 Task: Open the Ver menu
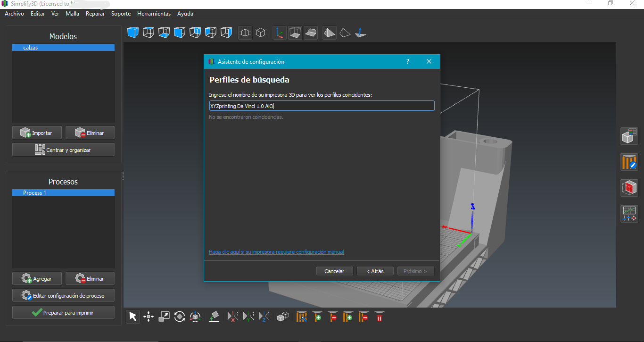pos(55,14)
